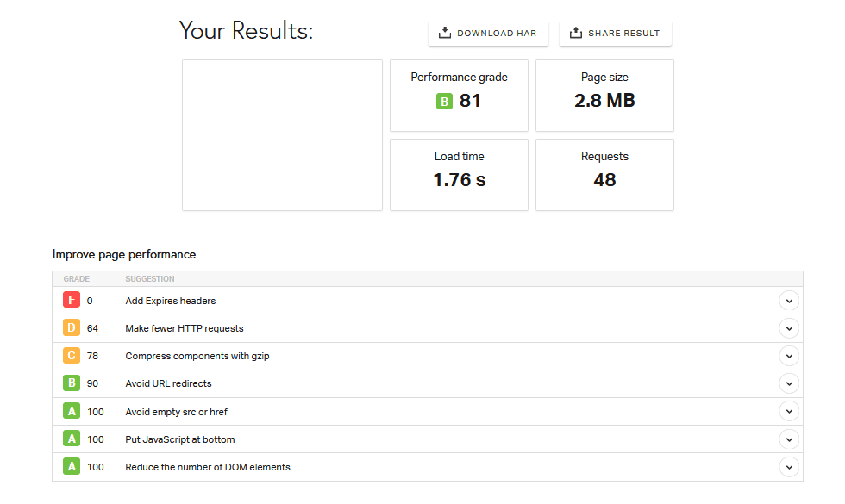The image size is (845, 504).
Task: Click the red F grade badge
Action: [72, 300]
